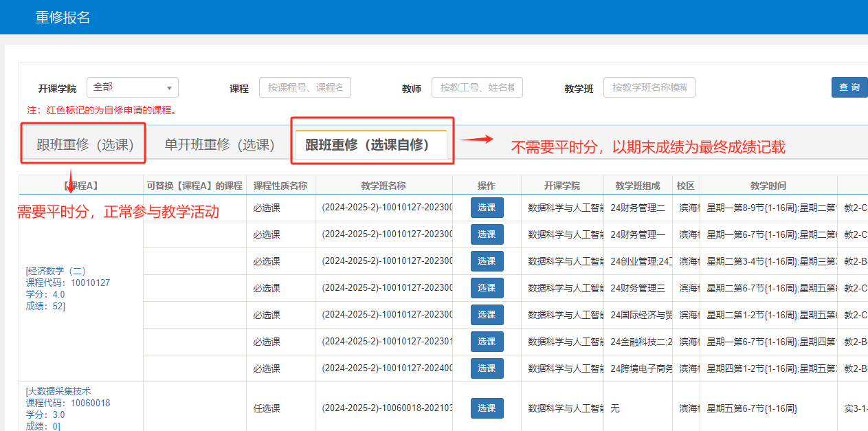This screenshot has height=431, width=868.
Task: Focus the 教师 search input box
Action: [477, 87]
